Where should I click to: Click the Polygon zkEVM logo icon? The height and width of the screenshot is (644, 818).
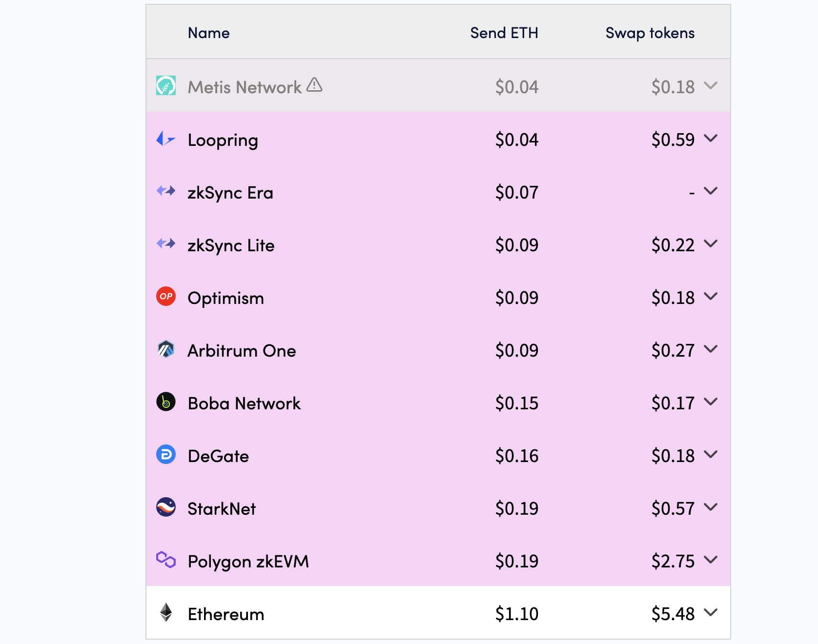[166, 560]
